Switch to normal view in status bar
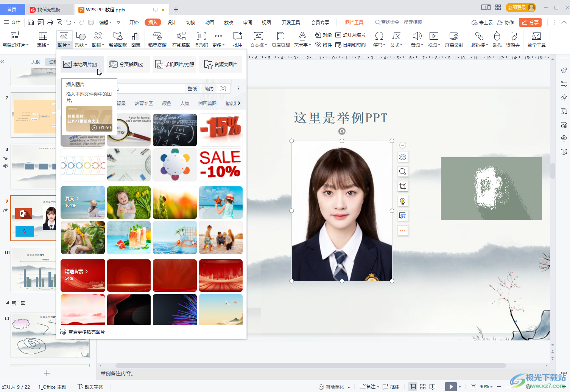Screen dimensions: 570x392 pos(413,387)
